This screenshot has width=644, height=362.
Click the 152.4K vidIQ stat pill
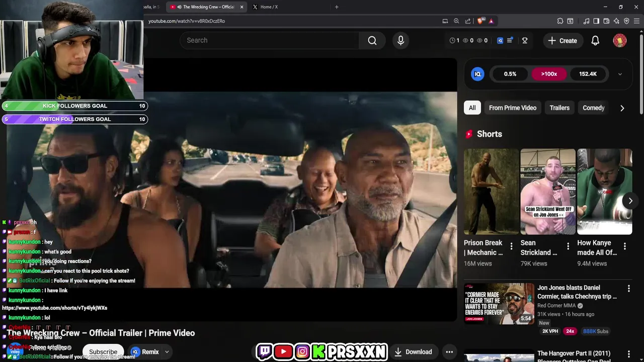click(x=588, y=74)
